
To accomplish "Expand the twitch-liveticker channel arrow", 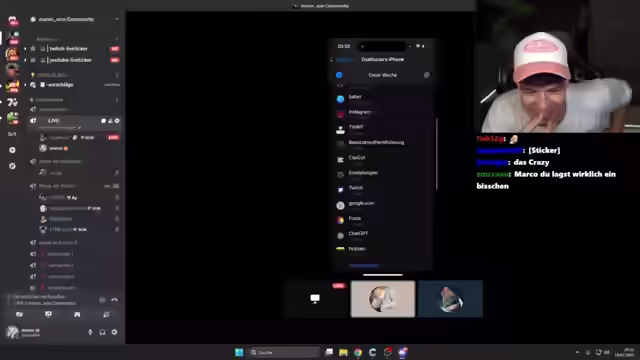I will pos(25,49).
